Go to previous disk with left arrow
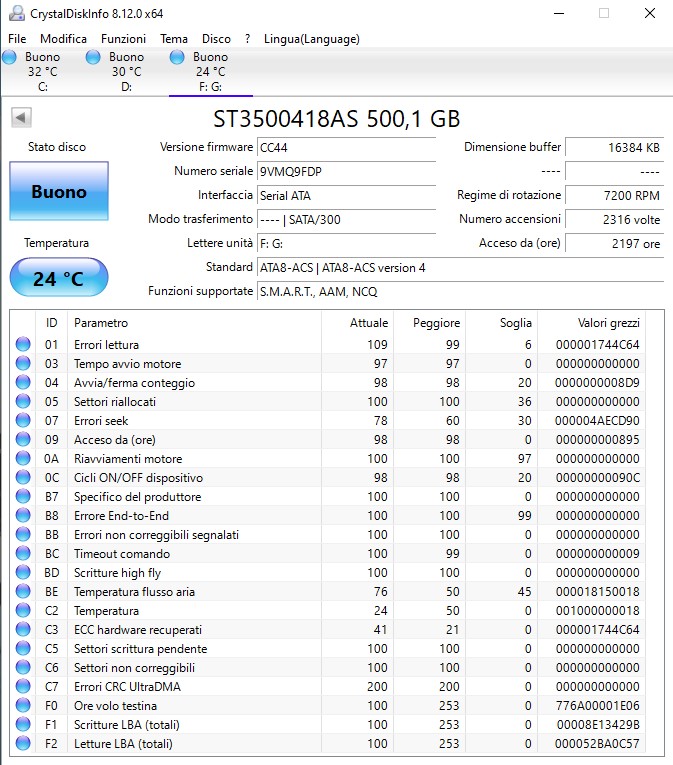Viewport: 673px width, 765px height. 21,118
